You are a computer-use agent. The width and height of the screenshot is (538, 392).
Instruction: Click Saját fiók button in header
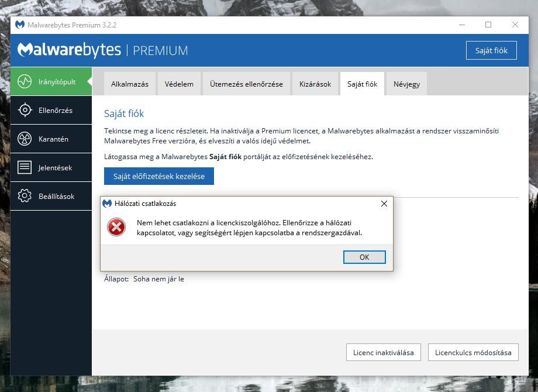[x=491, y=50]
